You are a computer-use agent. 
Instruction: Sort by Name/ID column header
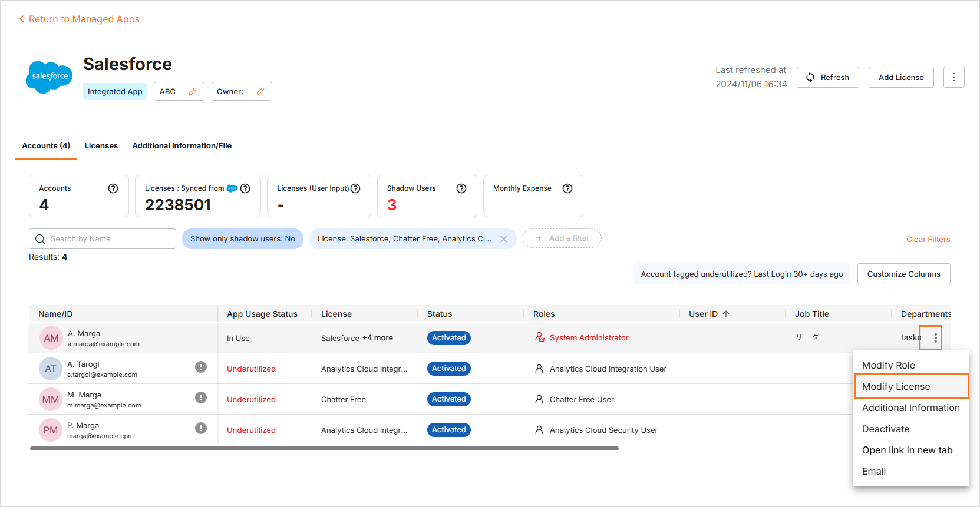point(55,314)
